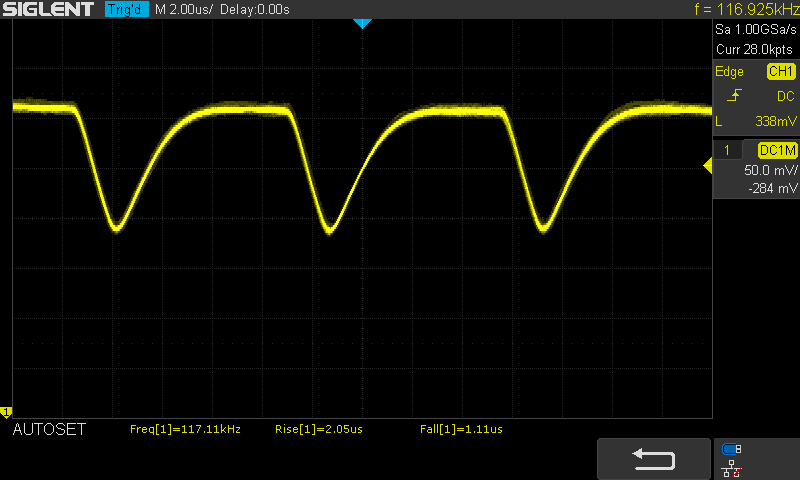Click the 50.0 mV/ vertical scale

point(770,170)
